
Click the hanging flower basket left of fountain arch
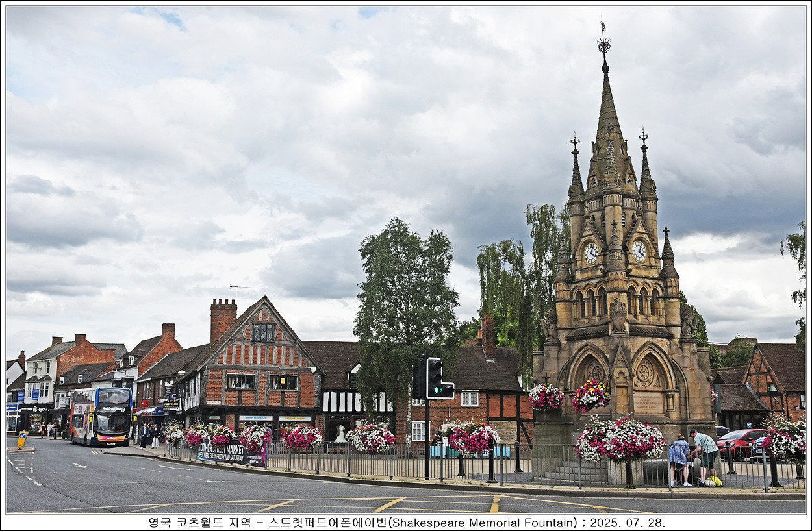pos(545,397)
